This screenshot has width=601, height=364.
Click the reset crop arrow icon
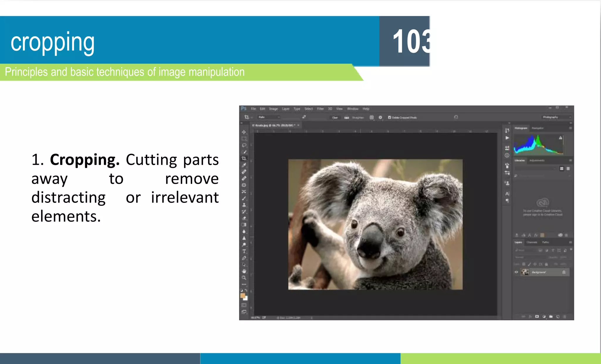pyautogui.click(x=456, y=117)
